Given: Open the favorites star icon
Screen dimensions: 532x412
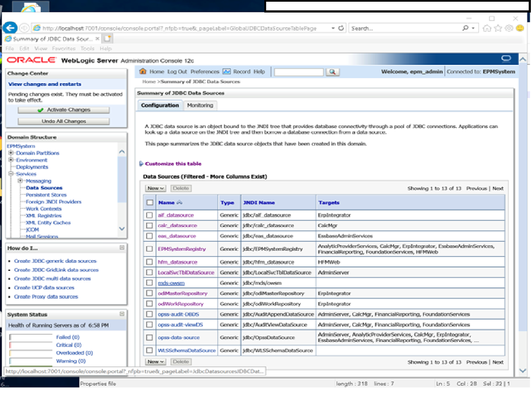Looking at the screenshot, I should tap(498, 28).
